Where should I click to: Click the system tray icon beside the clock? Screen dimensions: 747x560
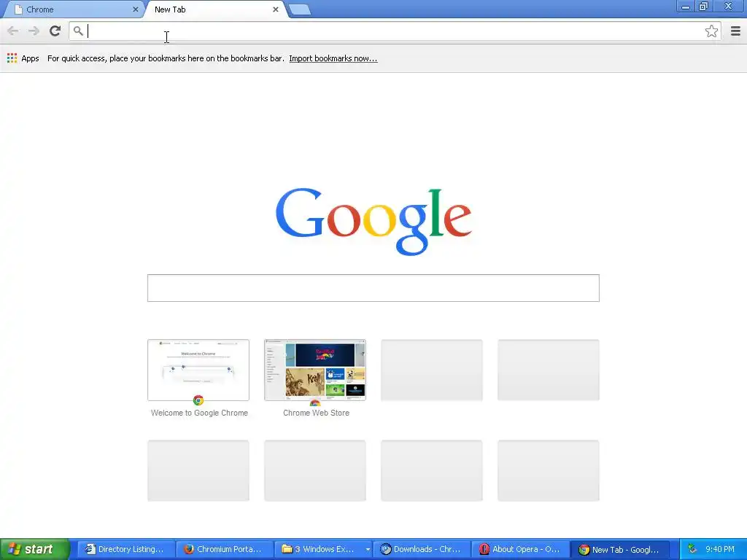(x=692, y=549)
